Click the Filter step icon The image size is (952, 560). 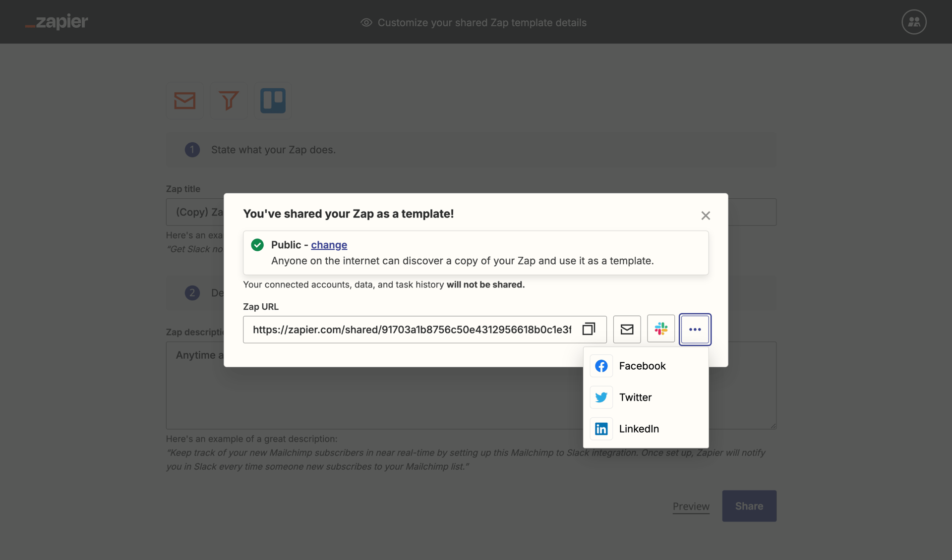229,101
